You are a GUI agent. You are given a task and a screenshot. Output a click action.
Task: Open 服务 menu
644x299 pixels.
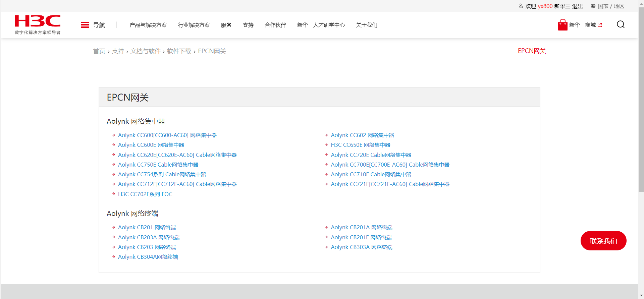point(226,25)
